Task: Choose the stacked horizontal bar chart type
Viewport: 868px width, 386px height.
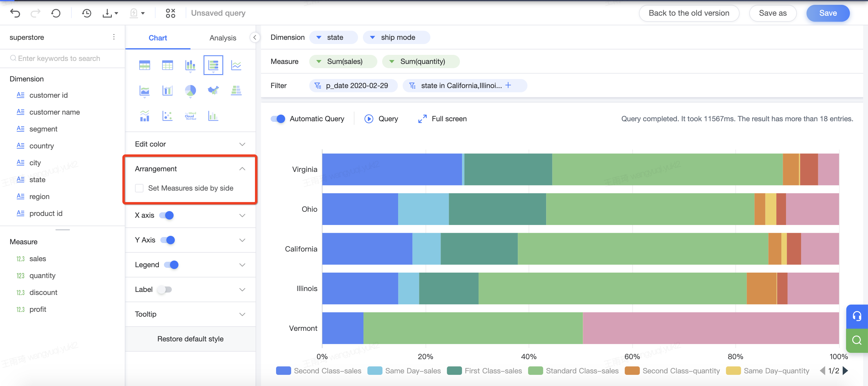Action: tap(213, 65)
